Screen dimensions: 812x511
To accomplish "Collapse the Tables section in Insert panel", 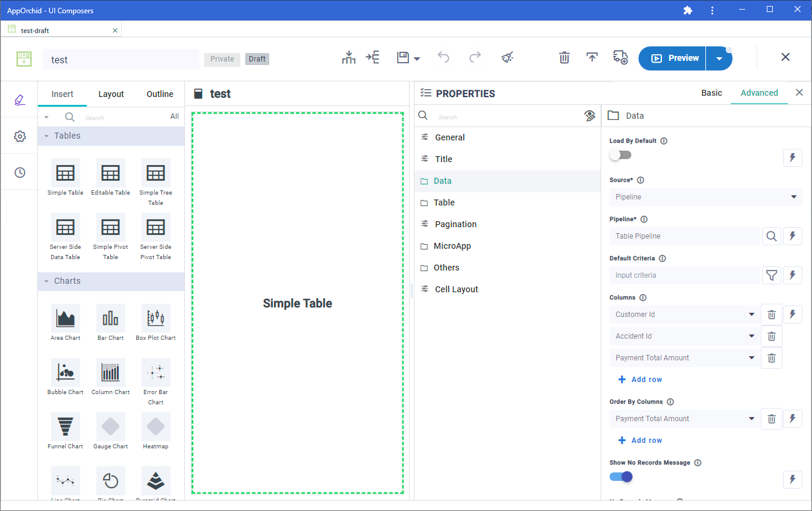I will pyautogui.click(x=46, y=136).
